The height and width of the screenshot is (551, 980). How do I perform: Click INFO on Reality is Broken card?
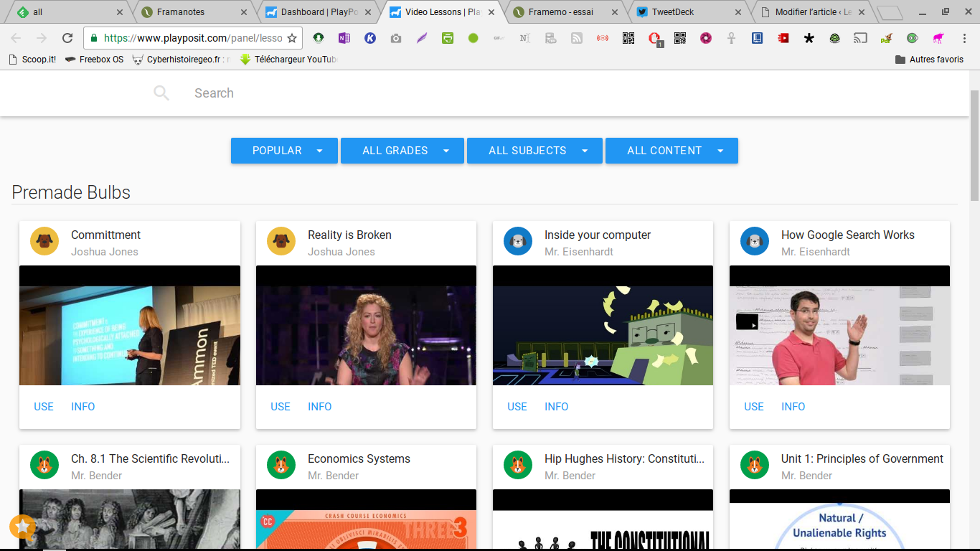[320, 407]
